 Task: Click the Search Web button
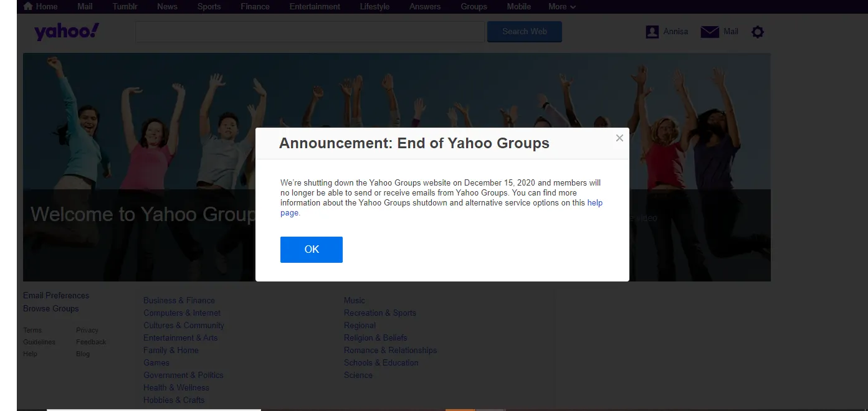tap(524, 32)
